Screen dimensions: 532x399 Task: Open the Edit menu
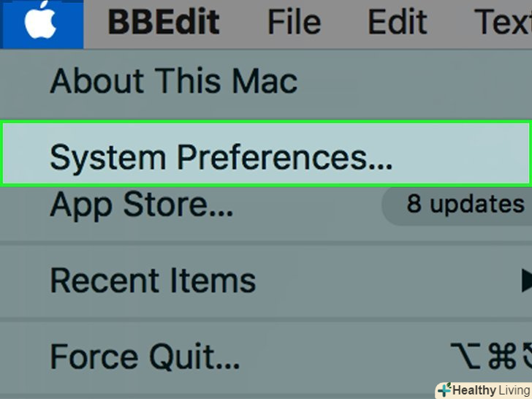(397, 23)
